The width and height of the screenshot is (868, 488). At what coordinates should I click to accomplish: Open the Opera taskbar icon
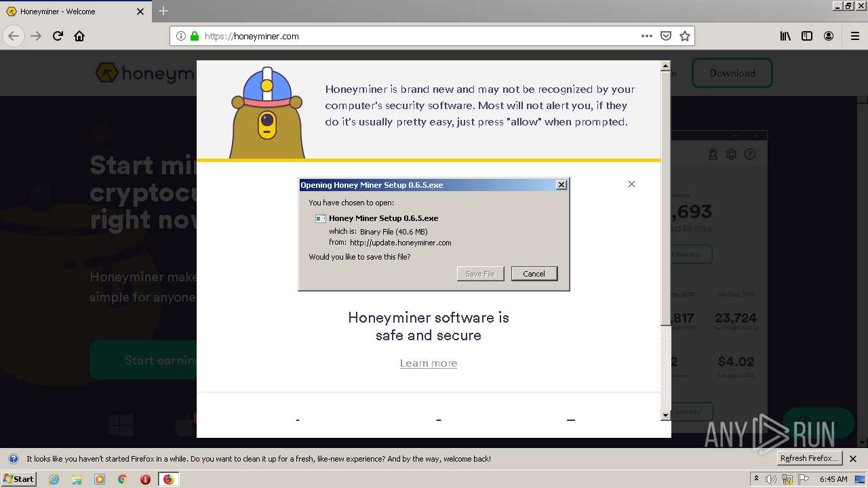pos(145,479)
